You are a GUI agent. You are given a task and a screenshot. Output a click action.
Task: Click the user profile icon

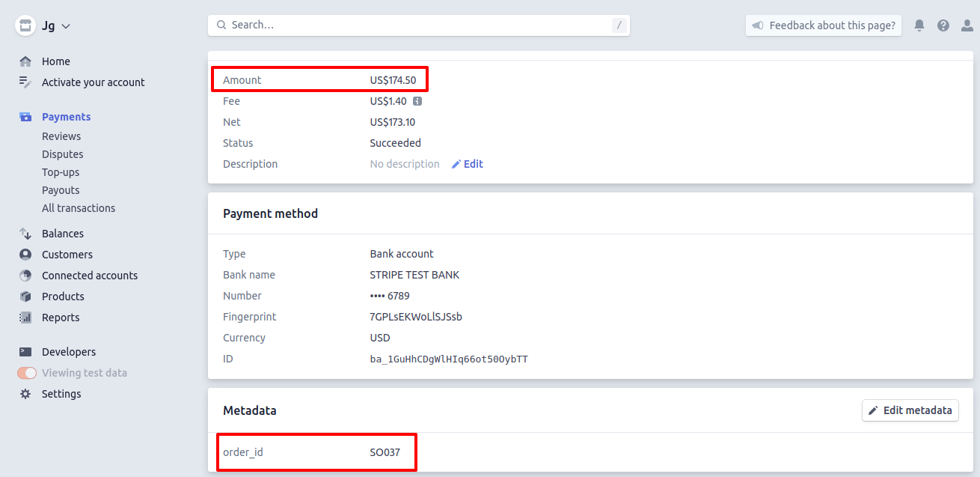click(967, 25)
